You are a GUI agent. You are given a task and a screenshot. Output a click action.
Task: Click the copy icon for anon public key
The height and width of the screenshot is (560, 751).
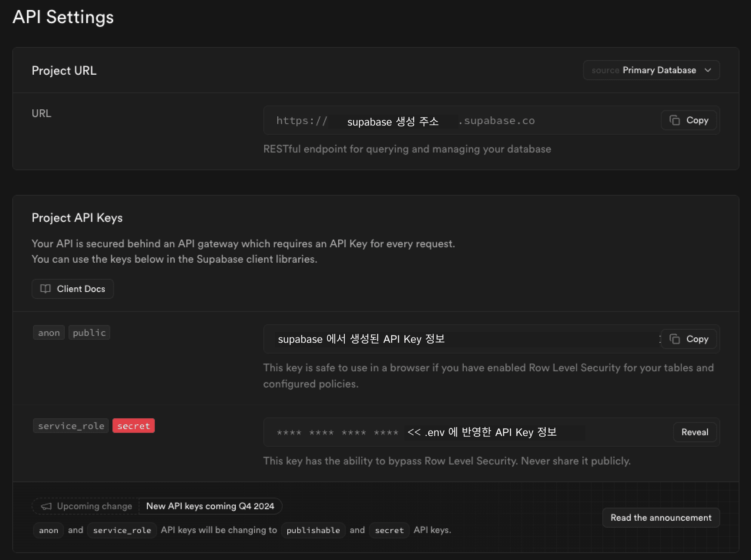coord(675,338)
